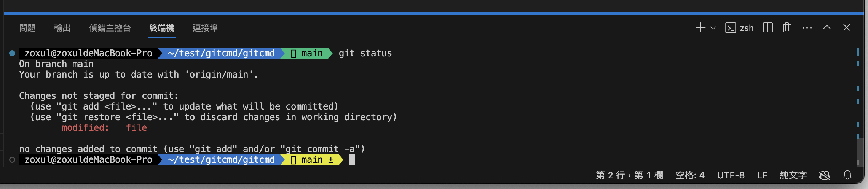Click the 空格: 4 indentation setting

(x=690, y=175)
